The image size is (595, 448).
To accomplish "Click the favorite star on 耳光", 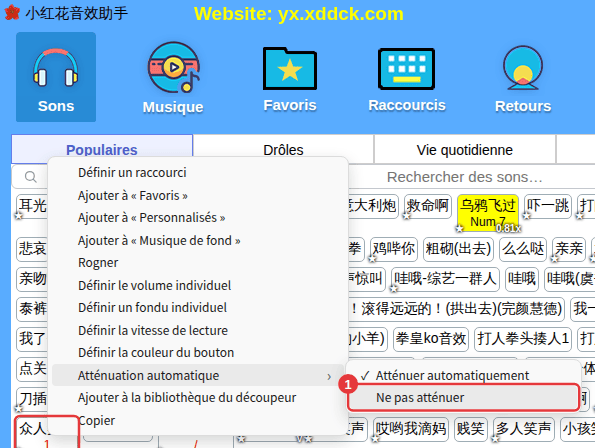I will 18,216.
